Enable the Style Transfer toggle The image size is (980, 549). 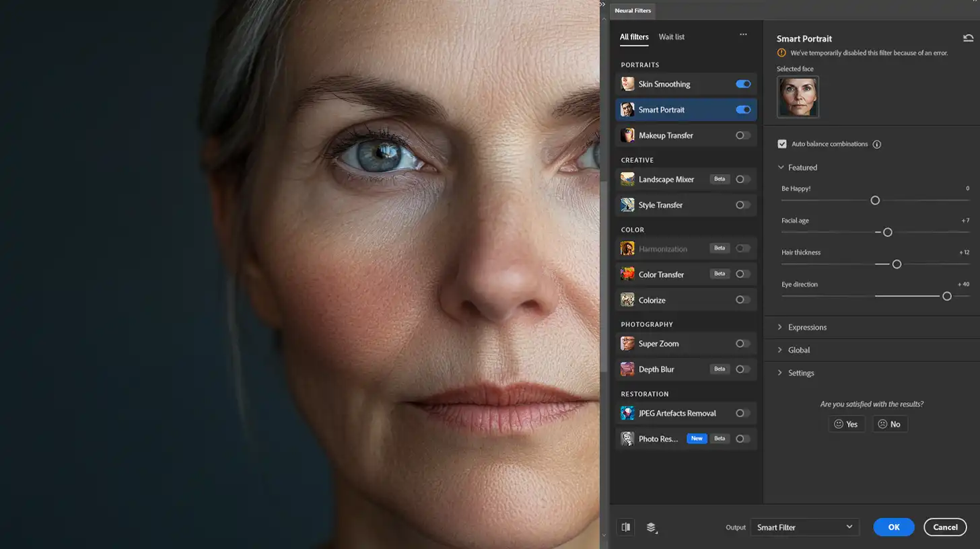coord(743,205)
